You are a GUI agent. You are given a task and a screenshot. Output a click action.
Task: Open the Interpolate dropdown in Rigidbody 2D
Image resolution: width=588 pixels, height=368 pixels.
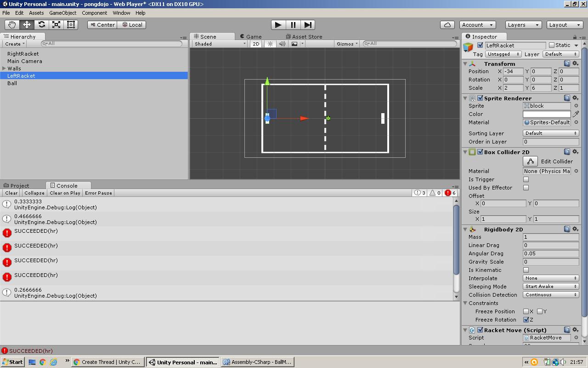pos(550,278)
